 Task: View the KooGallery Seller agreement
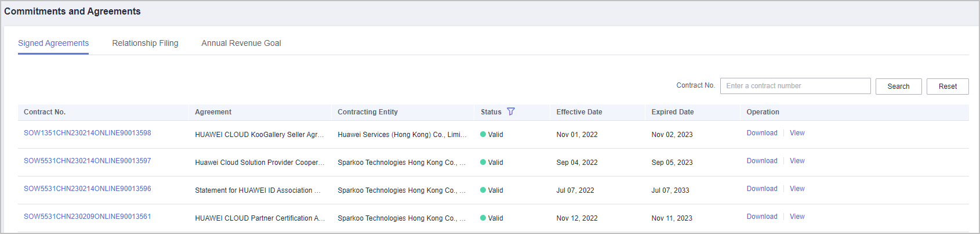[x=797, y=133]
